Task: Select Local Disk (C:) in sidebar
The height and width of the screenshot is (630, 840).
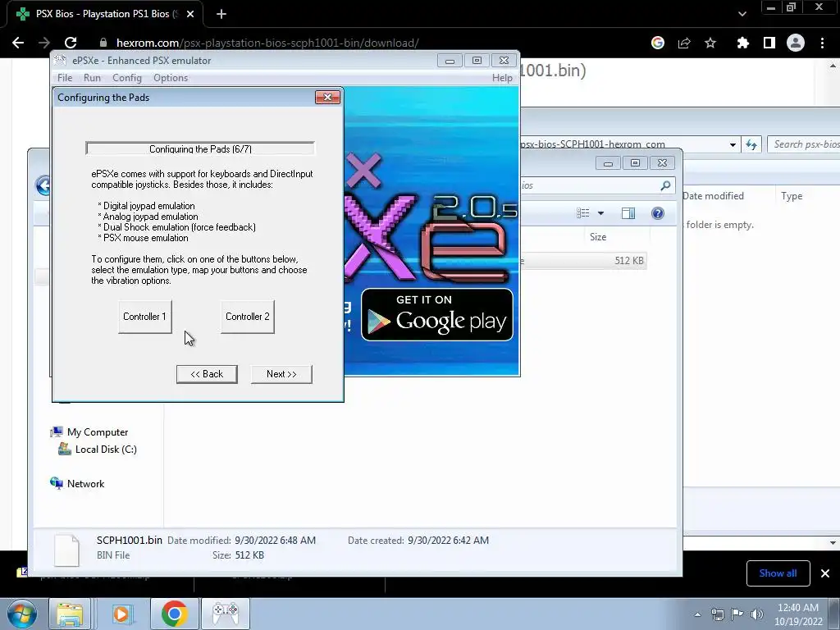Action: (106, 449)
